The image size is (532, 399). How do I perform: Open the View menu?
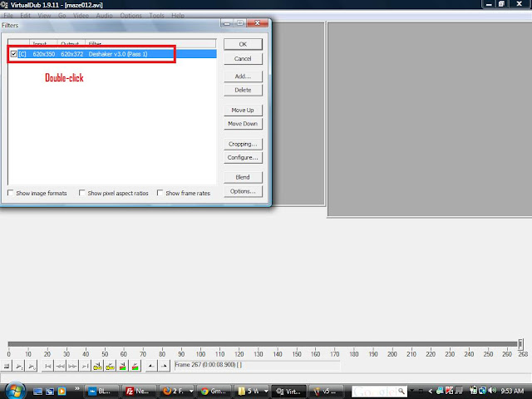(44, 15)
